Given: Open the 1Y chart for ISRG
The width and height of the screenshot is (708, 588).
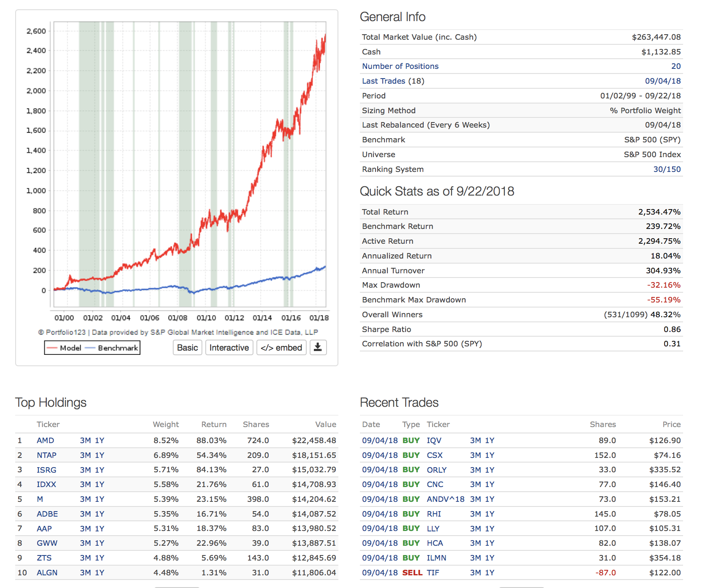Looking at the screenshot, I should point(99,470).
